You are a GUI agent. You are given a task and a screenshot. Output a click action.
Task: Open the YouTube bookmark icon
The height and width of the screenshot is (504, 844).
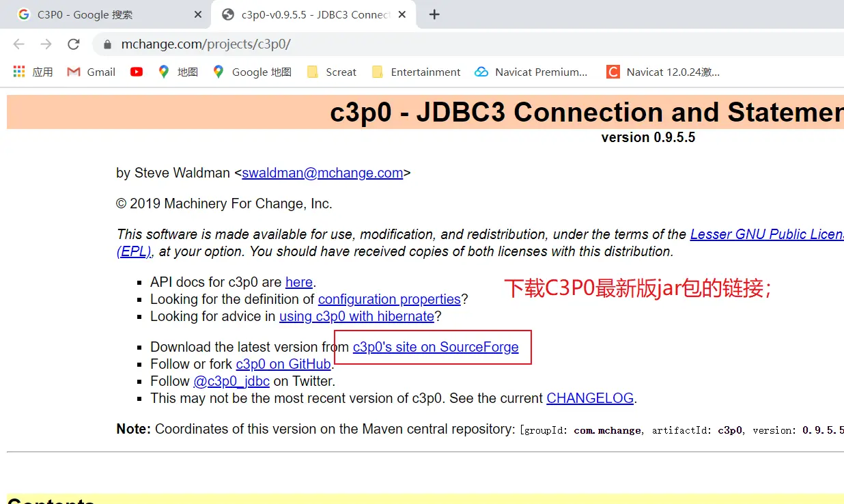137,72
